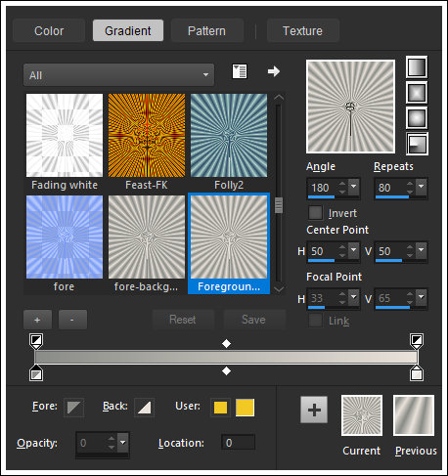Open the gradient list view options icon
This screenshot has width=448, height=476.
pos(240,71)
